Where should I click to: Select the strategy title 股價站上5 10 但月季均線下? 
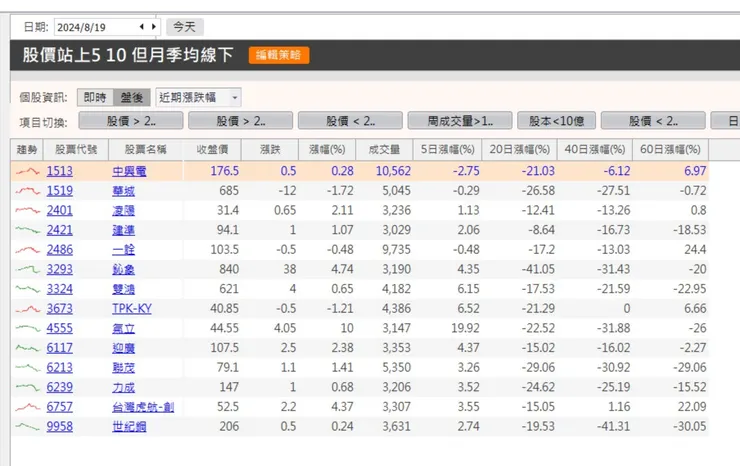128,55
